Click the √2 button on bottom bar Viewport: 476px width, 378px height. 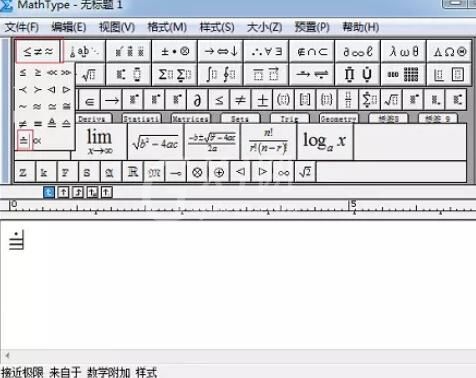pos(305,172)
